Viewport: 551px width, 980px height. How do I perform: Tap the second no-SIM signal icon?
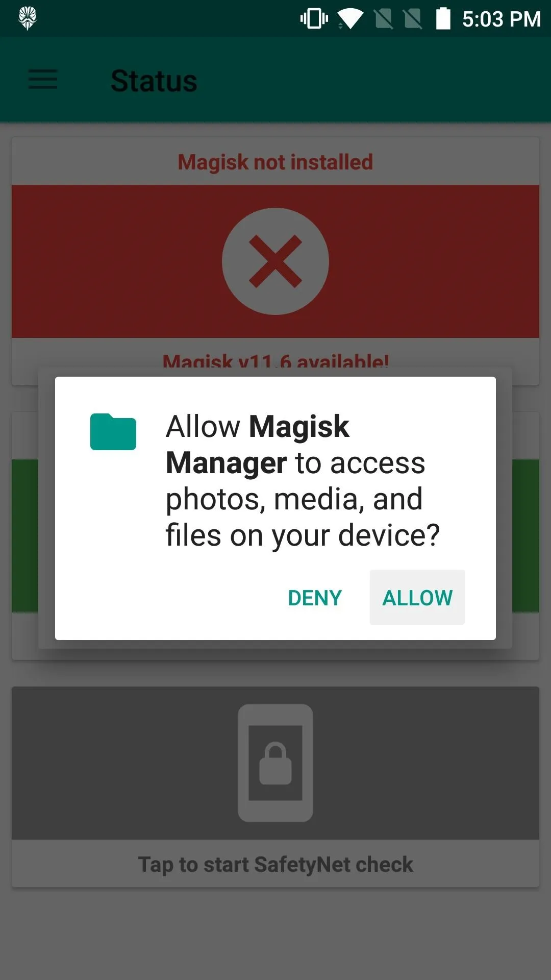(413, 19)
